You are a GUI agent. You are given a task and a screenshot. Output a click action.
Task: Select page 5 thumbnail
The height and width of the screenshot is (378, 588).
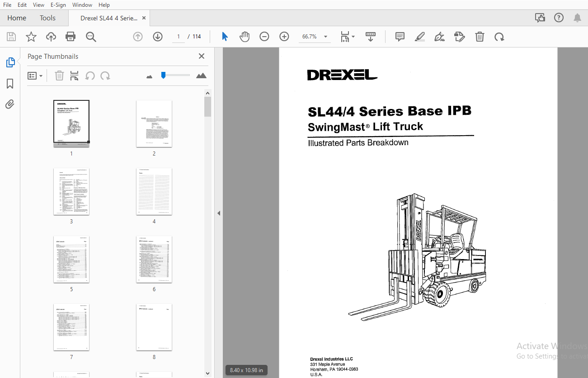71,260
